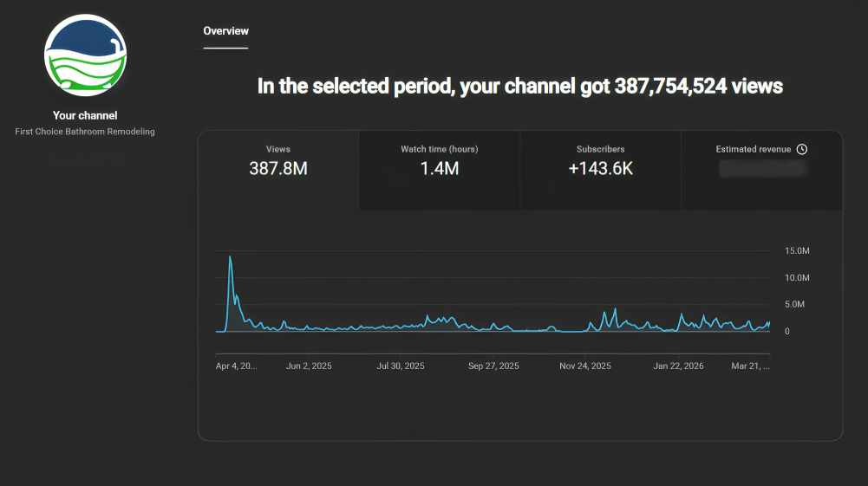This screenshot has height=486, width=868.
Task: Click the Jan 22, 2026 date axis label
Action: tap(678, 366)
